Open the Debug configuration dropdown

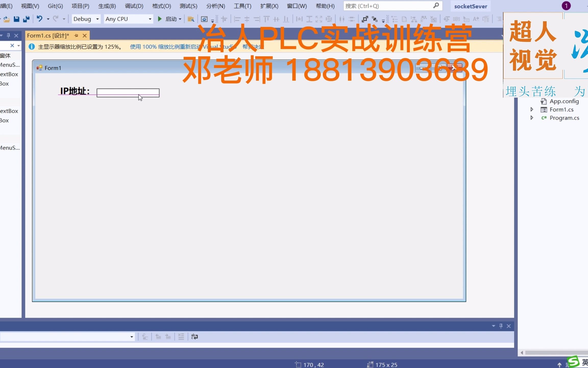pos(97,19)
